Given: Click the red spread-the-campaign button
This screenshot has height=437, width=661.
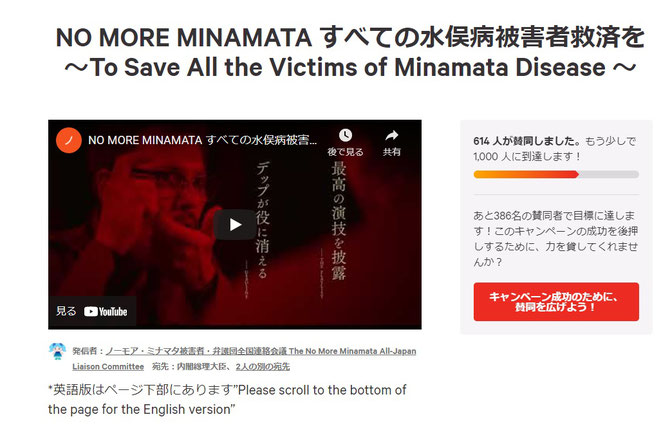Looking at the screenshot, I should coord(556,302).
